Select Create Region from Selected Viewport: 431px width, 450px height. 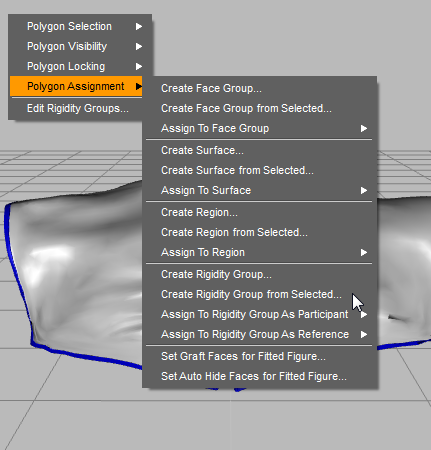tap(260, 232)
